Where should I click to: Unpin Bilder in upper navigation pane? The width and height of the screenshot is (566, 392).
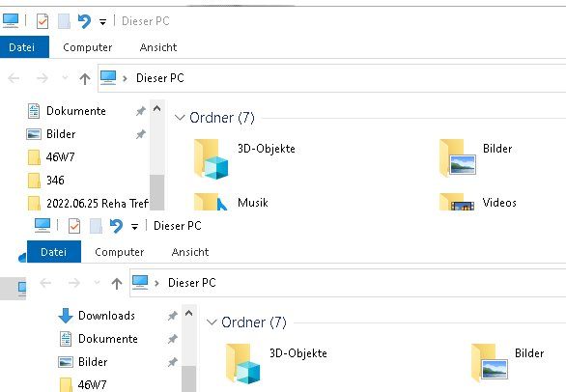point(141,134)
